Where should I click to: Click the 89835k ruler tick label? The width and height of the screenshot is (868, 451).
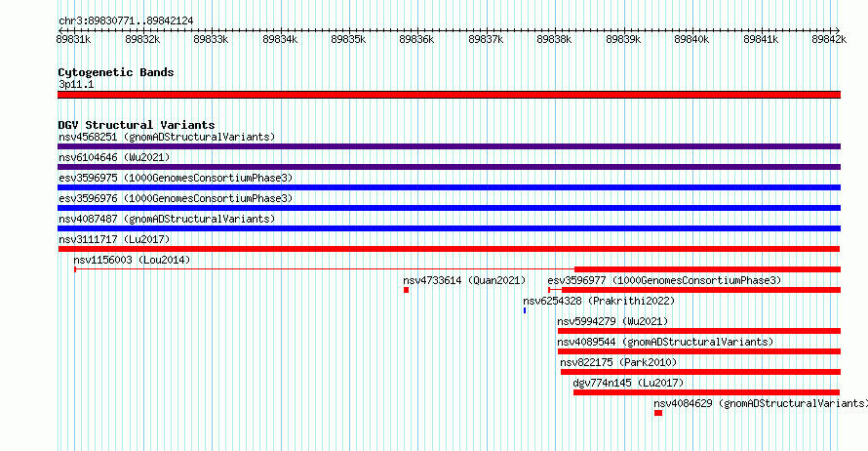(348, 39)
